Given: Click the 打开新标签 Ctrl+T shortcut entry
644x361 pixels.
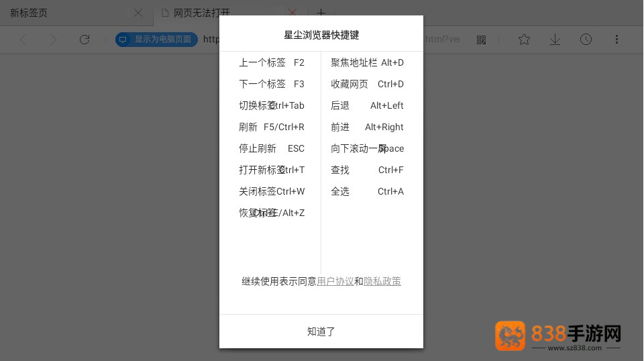Looking at the screenshot, I should click(272, 170).
